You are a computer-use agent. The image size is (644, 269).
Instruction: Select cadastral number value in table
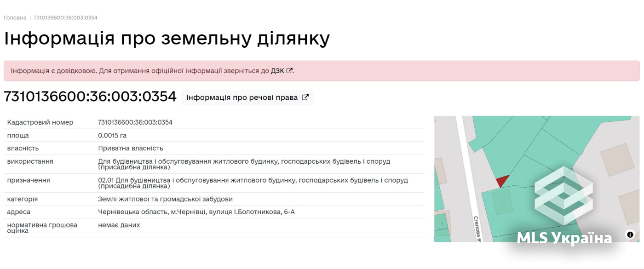tap(135, 122)
